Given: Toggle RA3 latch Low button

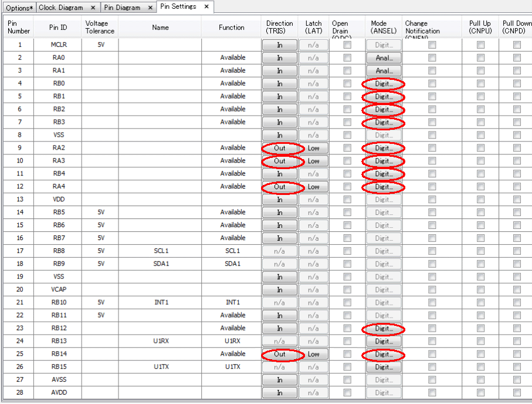Looking at the screenshot, I should pyautogui.click(x=313, y=161).
